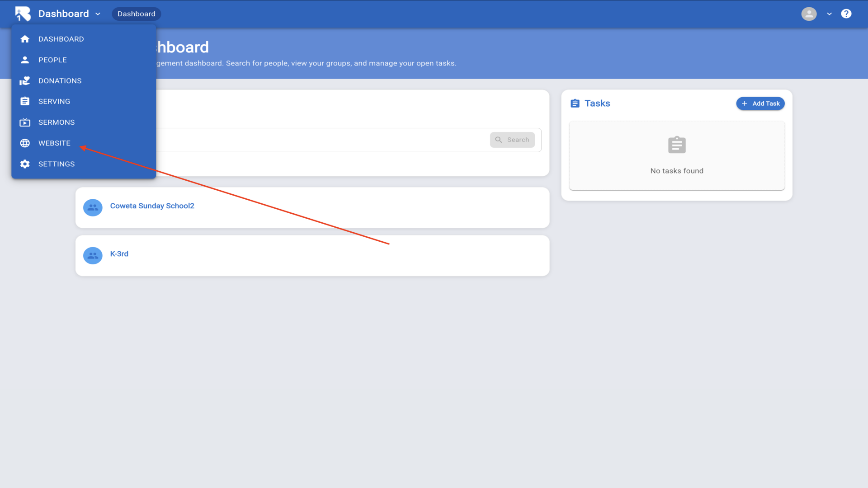The height and width of the screenshot is (488, 868).
Task: Click the user avatar in header
Action: 809,14
